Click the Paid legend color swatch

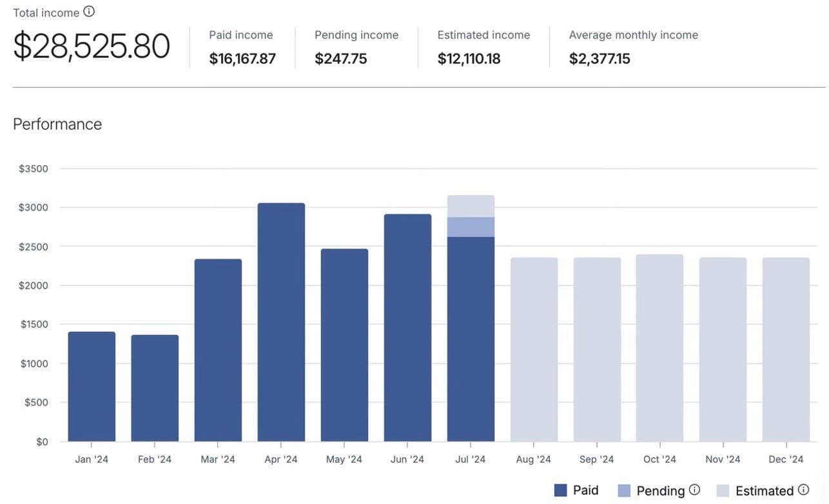[x=560, y=490]
